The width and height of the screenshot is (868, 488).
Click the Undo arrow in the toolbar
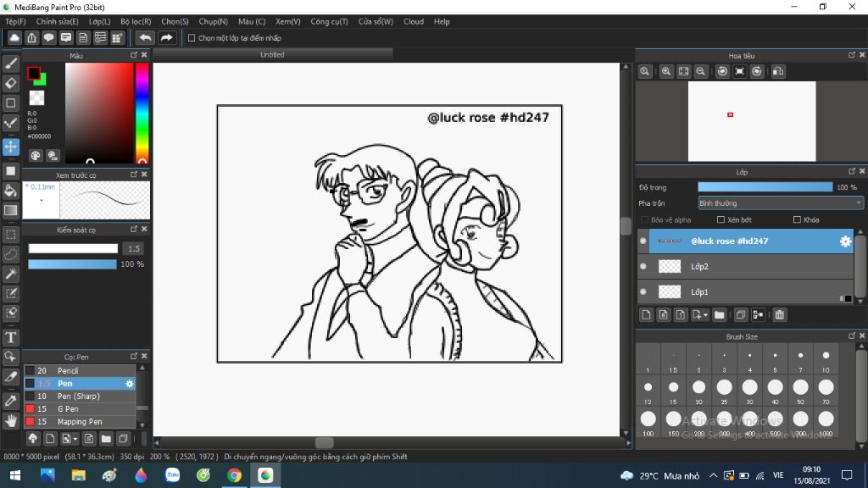click(x=145, y=38)
